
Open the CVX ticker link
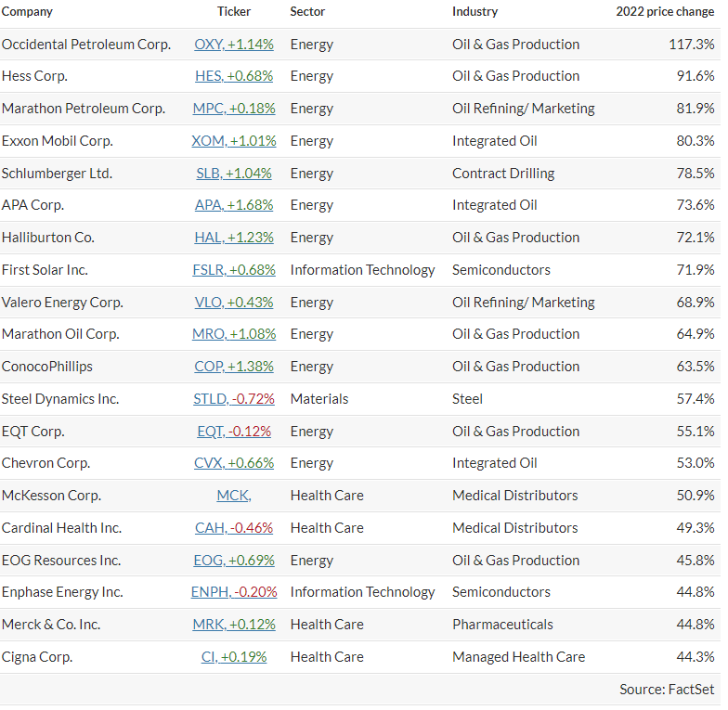234,463
